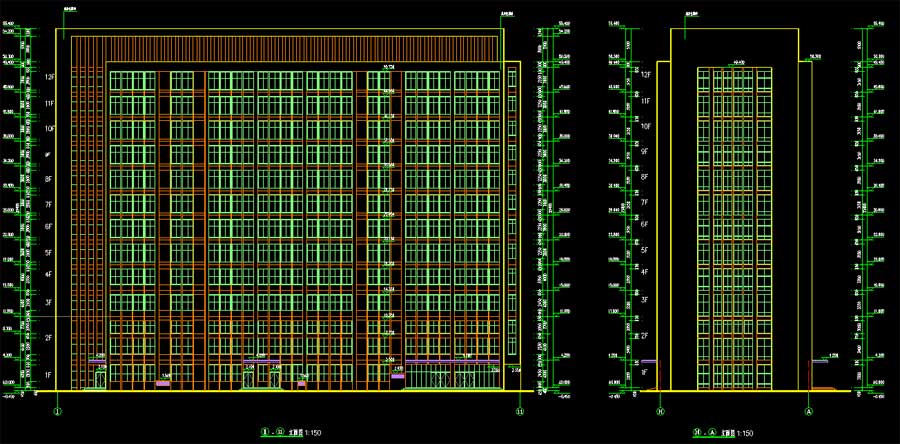The image size is (900, 444).
Task: Select the top-left roof elevation marker on left building
Action: [70, 11]
